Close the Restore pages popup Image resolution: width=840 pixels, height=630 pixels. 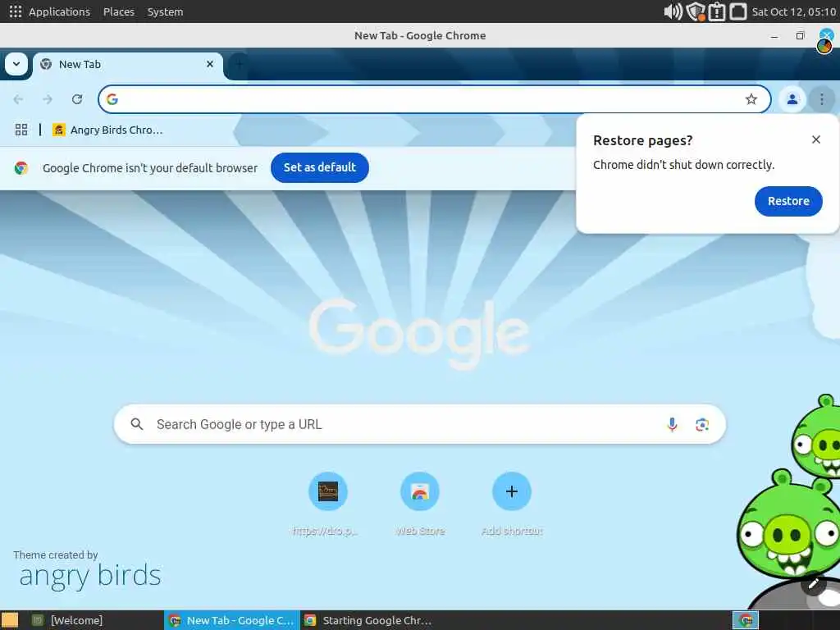tap(816, 139)
